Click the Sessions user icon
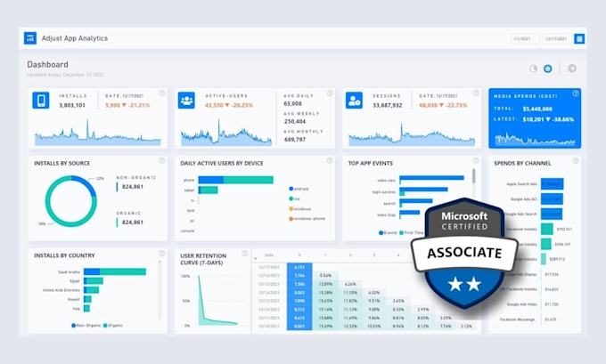The width and height of the screenshot is (606, 364). pyautogui.click(x=354, y=101)
